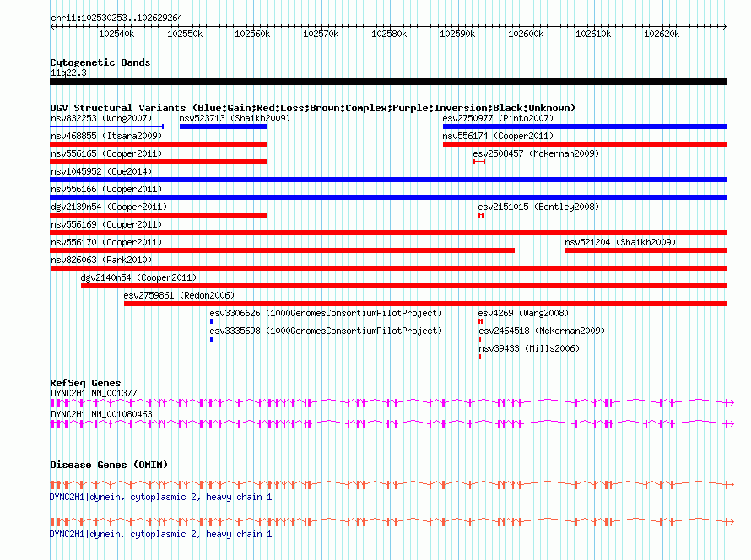Image resolution: width=751 pixels, height=560 pixels.
Task: Select nsv556170 (Cooper2011) label
Action: (x=106, y=242)
